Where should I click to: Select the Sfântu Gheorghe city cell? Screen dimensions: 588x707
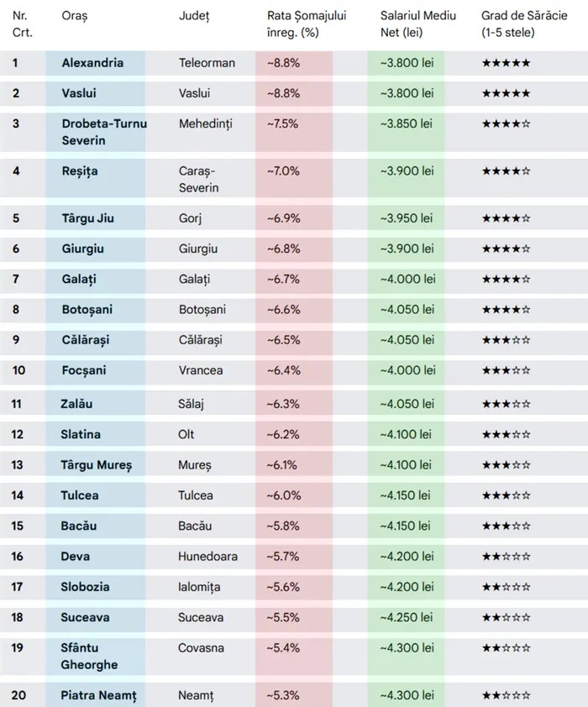tap(90, 657)
